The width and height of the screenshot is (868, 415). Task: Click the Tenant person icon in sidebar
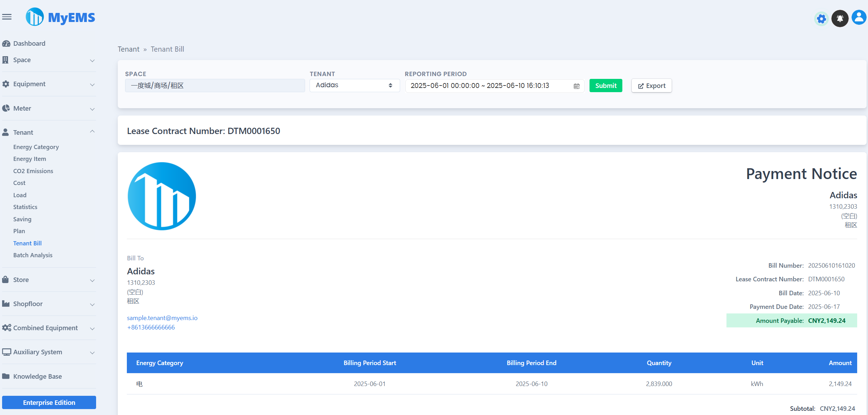pyautogui.click(x=6, y=132)
